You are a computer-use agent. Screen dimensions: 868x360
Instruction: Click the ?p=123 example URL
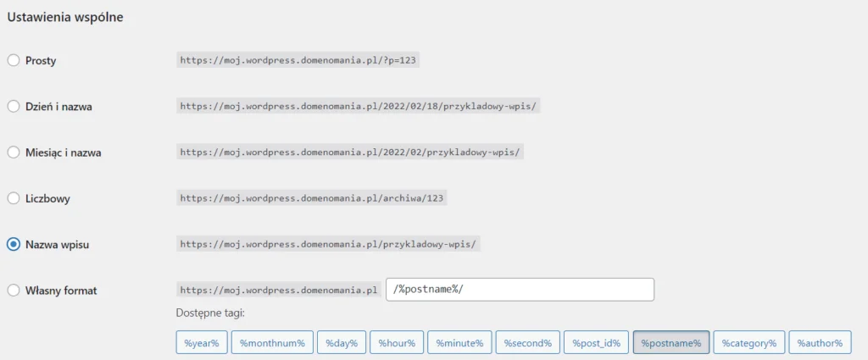(x=298, y=60)
